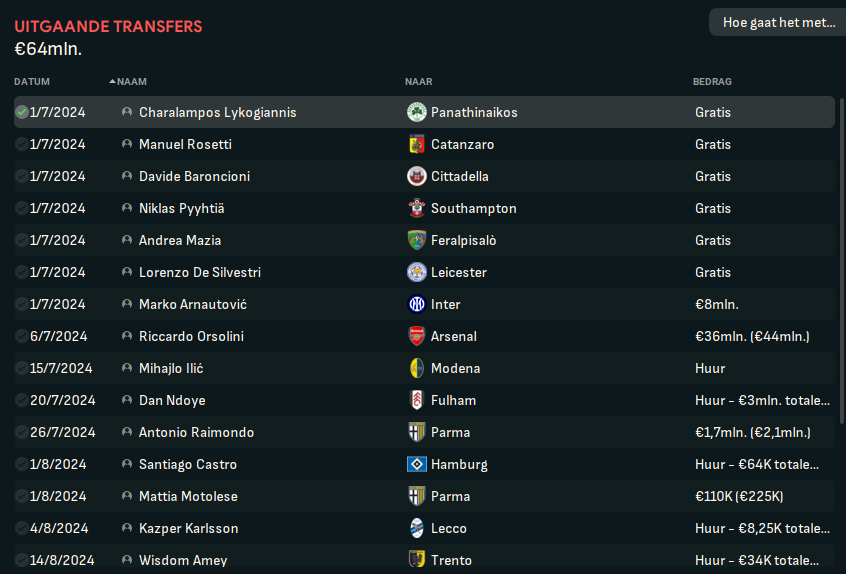The height and width of the screenshot is (574, 846).
Task: Open the Parma club link for Antonio Raimondo
Action: 451,432
